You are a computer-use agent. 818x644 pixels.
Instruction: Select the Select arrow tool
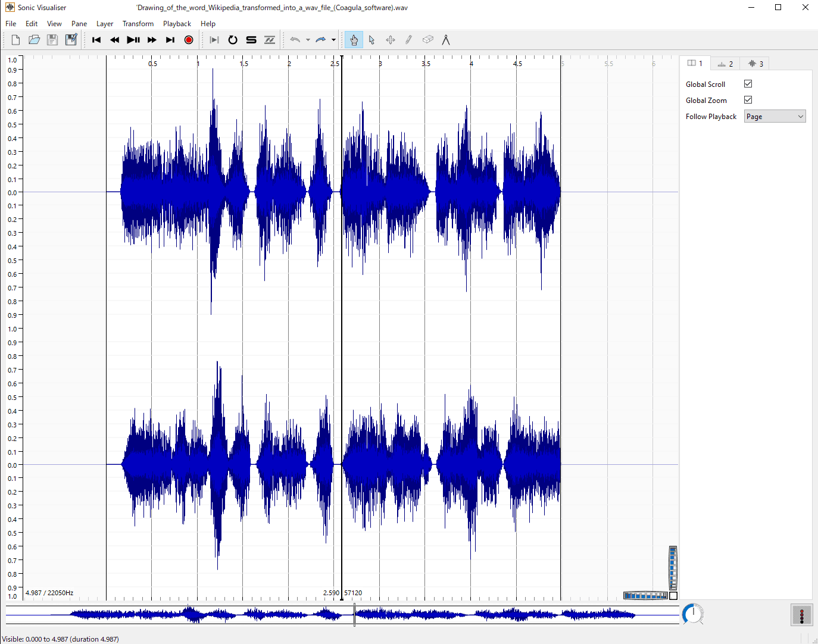[x=372, y=40]
